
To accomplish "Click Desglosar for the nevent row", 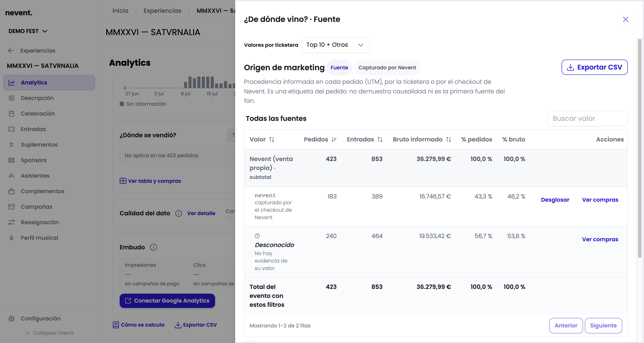I will (555, 200).
